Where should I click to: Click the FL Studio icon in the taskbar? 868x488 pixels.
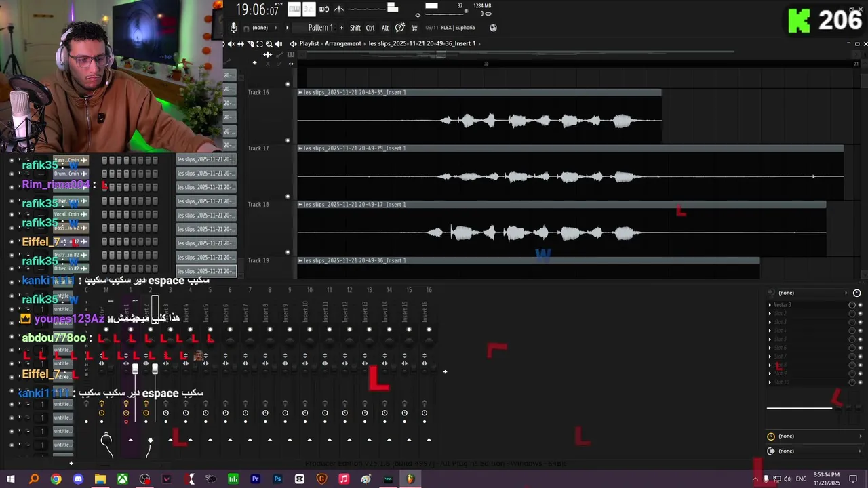pyautogui.click(x=410, y=479)
